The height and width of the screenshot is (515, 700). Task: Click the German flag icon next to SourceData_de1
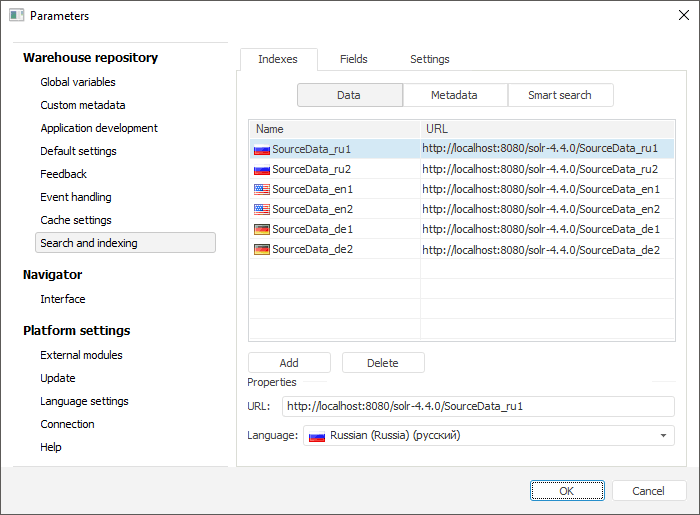click(x=262, y=229)
